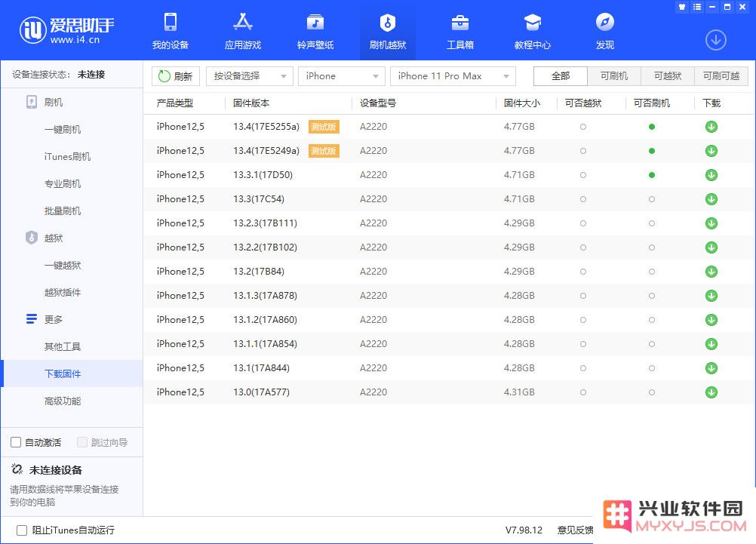
Task: Open 越狱插件 in the sidebar
Action: pos(63,292)
